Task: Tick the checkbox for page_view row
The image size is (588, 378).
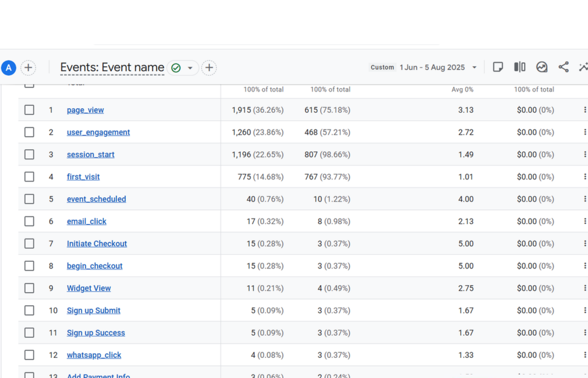Action: [x=29, y=110]
